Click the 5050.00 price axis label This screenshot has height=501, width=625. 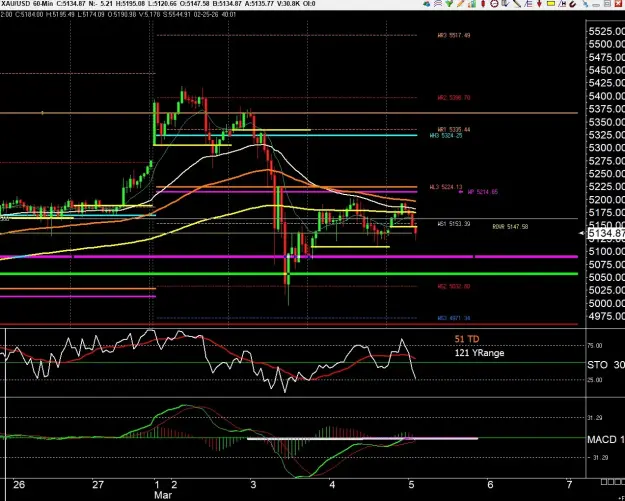pos(606,277)
